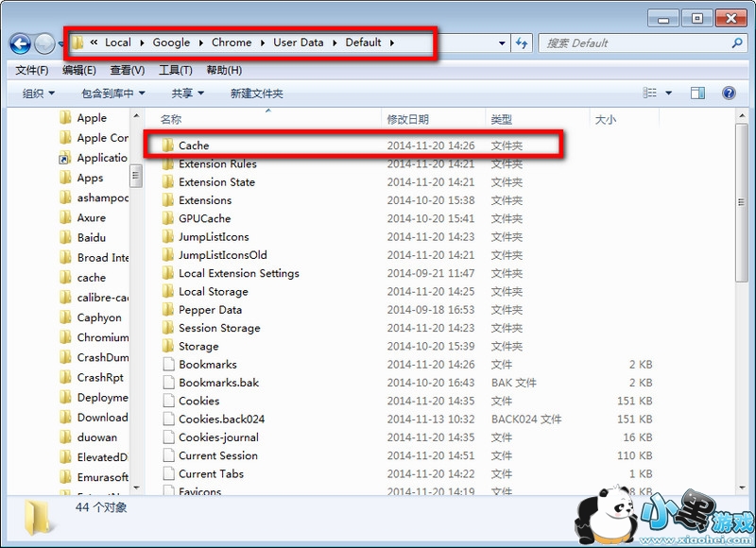Click the Bookmarks file icon
The image size is (756, 548).
[x=168, y=365]
